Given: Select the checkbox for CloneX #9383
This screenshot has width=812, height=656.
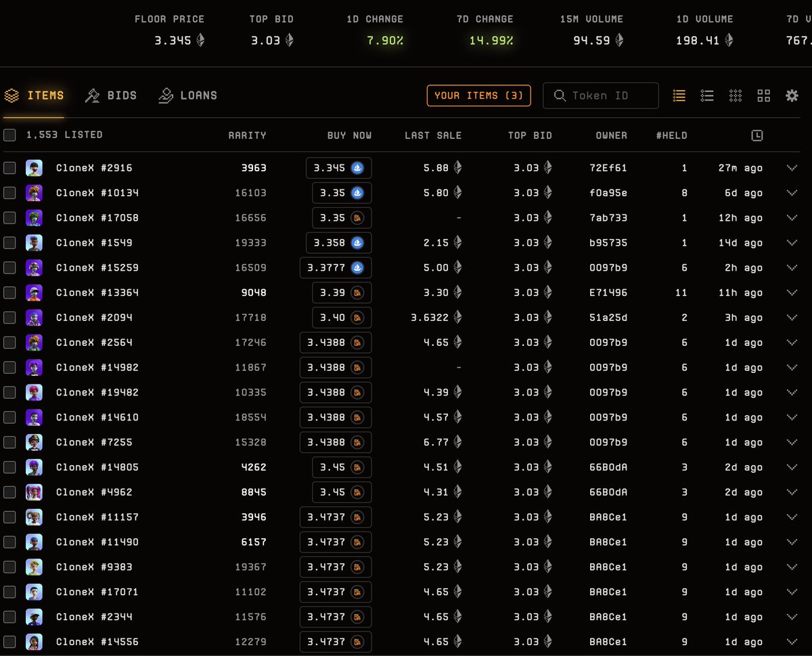Looking at the screenshot, I should coord(9,567).
